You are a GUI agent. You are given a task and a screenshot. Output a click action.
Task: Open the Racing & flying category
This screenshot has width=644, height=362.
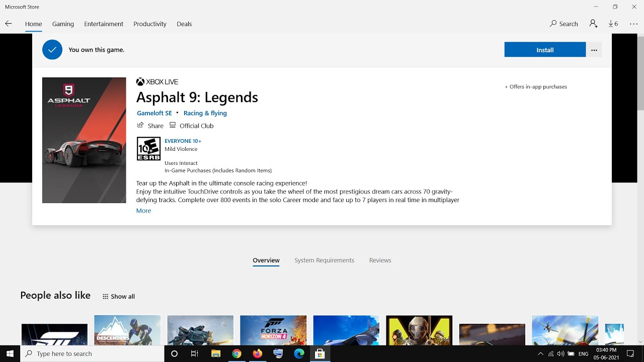click(x=205, y=113)
